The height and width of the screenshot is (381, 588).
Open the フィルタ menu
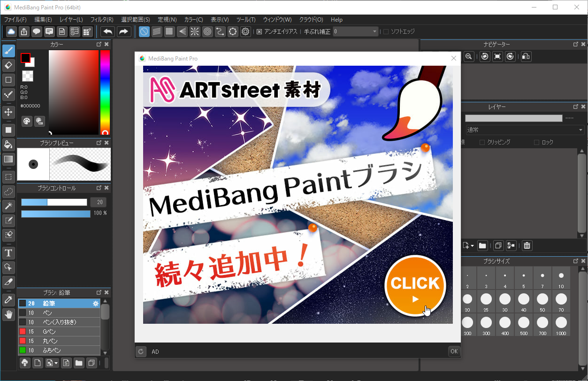102,20
